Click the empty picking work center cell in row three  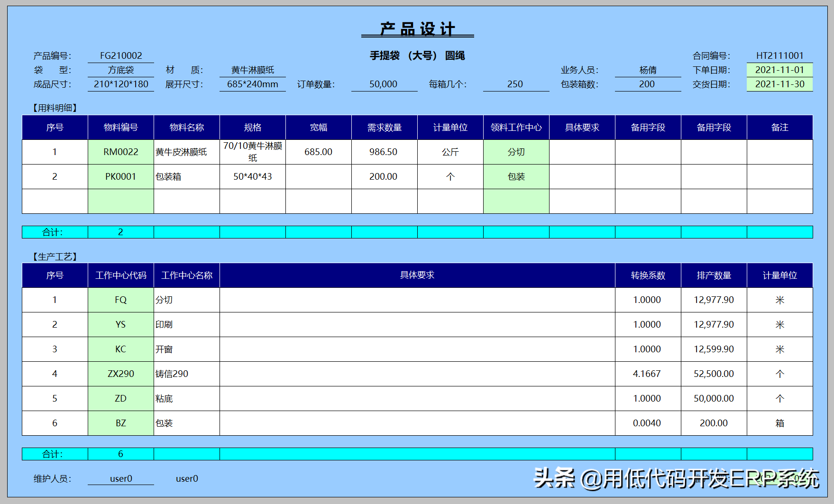516,202
